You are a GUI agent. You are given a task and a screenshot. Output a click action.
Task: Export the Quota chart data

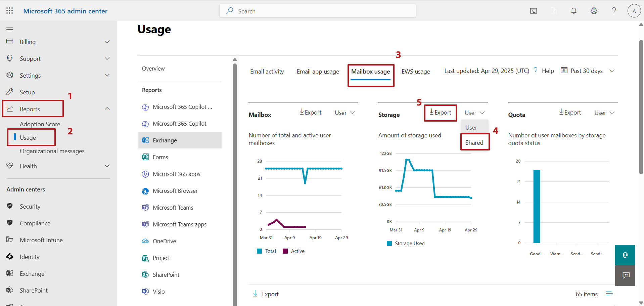(x=570, y=113)
